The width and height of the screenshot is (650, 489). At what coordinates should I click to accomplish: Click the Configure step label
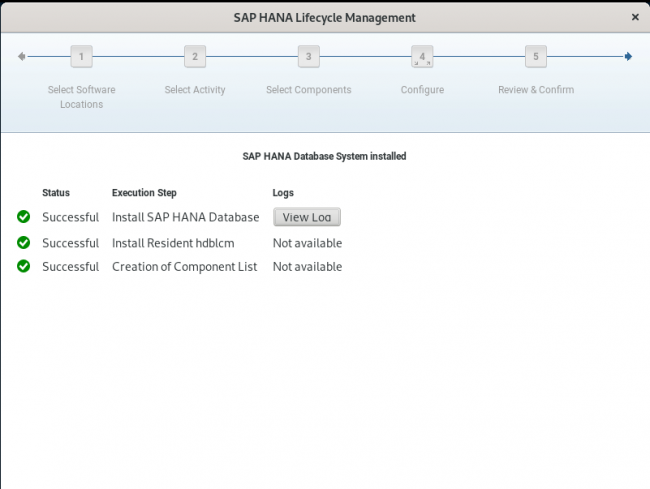pyautogui.click(x=422, y=90)
